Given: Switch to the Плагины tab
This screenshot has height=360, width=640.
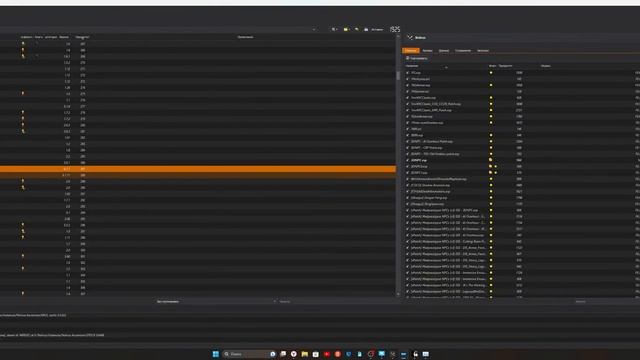Looking at the screenshot, I should coord(411,51).
